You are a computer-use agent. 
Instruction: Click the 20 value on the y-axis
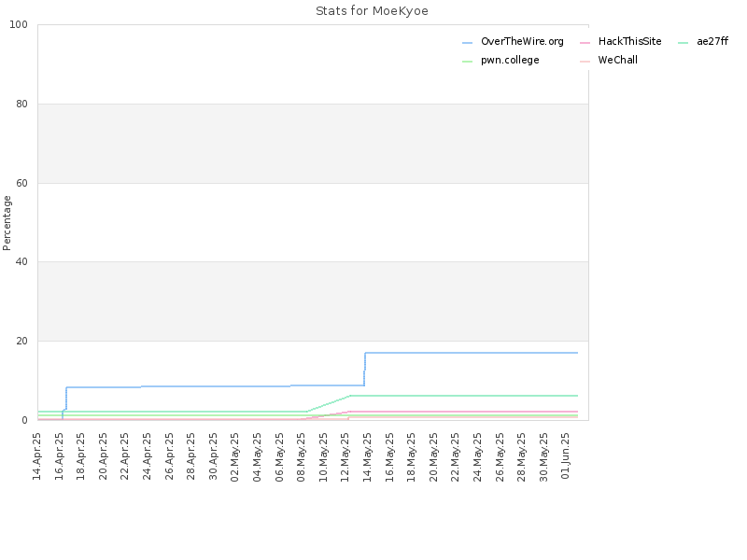[21, 341]
